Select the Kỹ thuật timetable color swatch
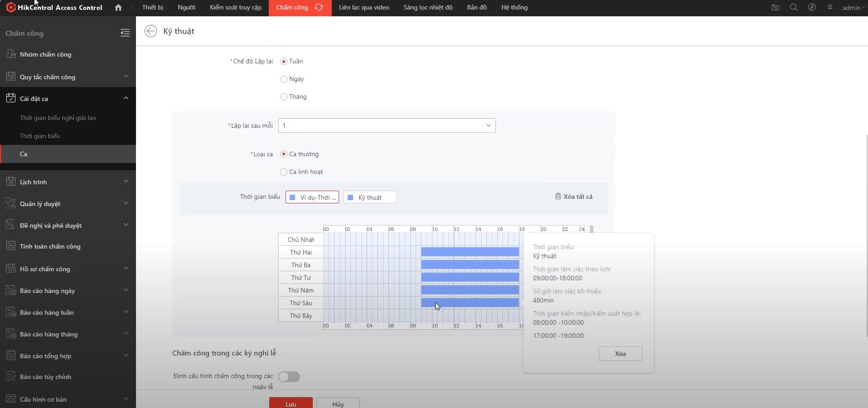This screenshot has height=408, width=868. pyautogui.click(x=350, y=197)
